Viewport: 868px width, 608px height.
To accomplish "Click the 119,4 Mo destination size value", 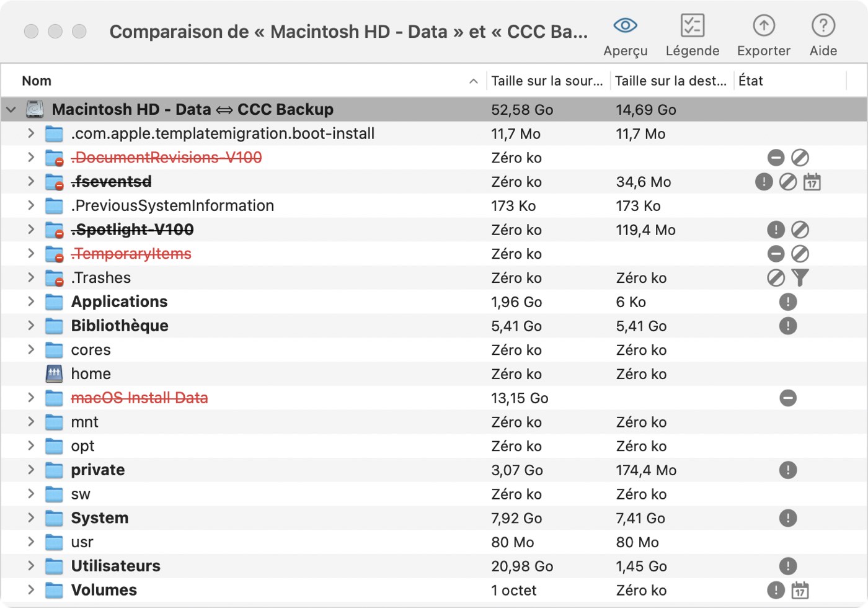I will 645,230.
